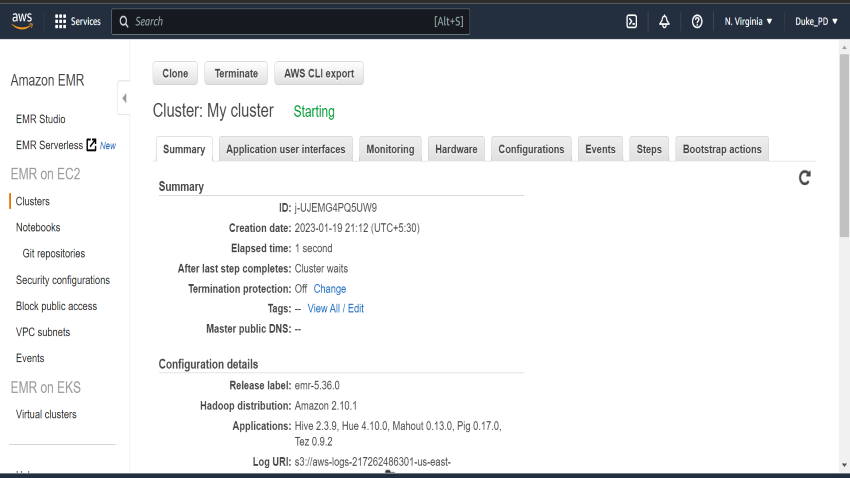Switch to Application user interfaces tab
This screenshot has width=850, height=478.
coord(286,149)
